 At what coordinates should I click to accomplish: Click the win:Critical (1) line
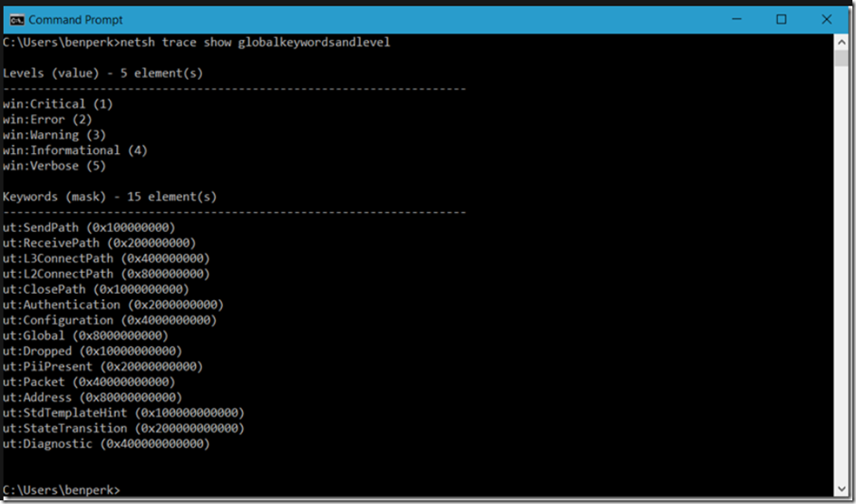[58, 103]
